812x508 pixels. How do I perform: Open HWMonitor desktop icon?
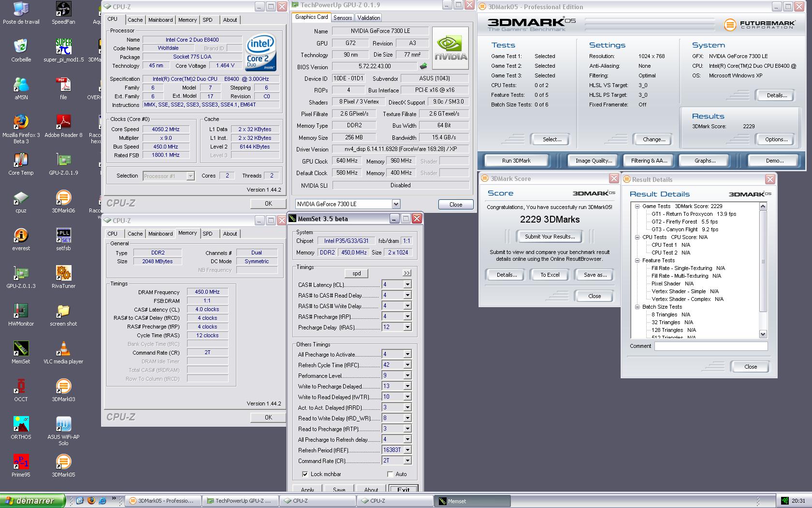21,315
